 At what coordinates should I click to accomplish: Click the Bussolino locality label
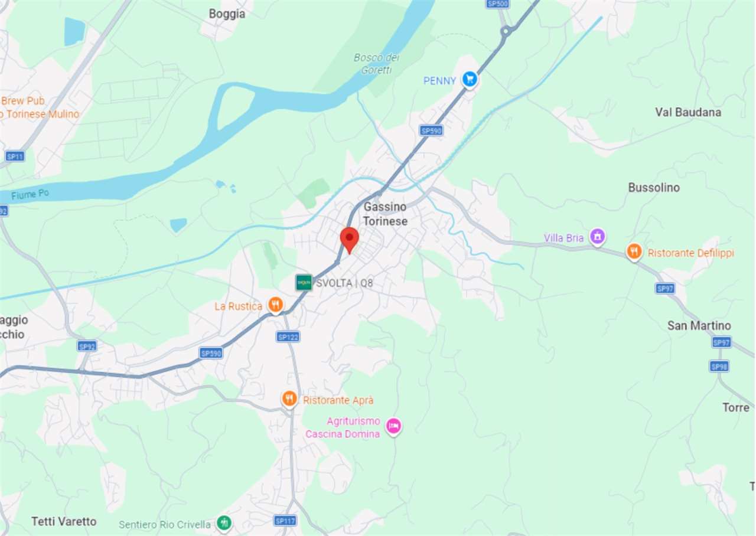pyautogui.click(x=654, y=188)
